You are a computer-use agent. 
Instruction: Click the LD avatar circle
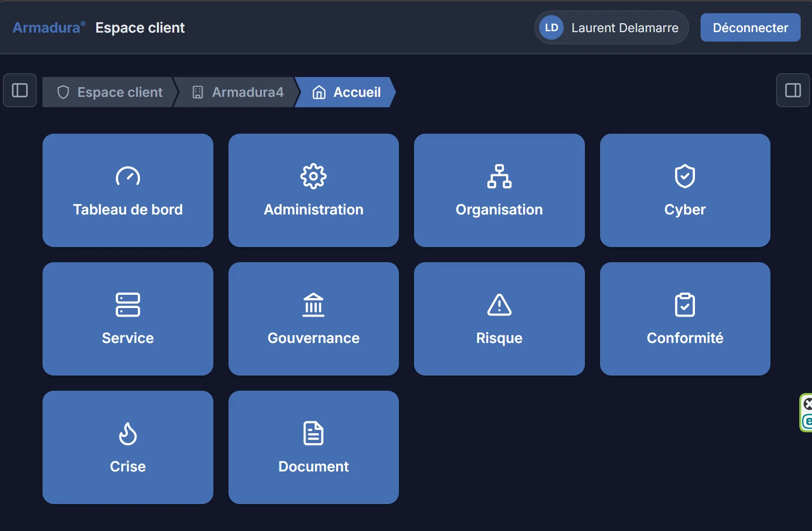(551, 27)
